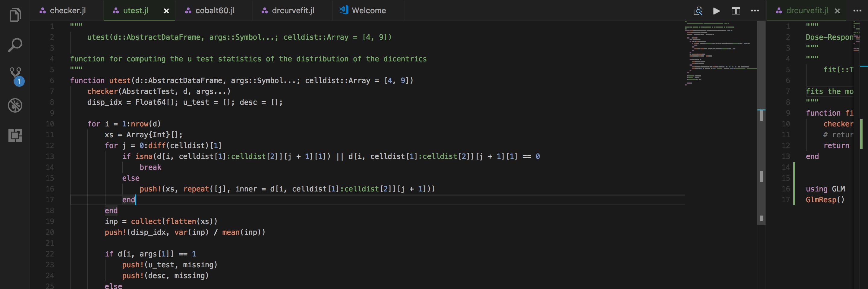Open the Explorer view in activity bar

point(15,15)
